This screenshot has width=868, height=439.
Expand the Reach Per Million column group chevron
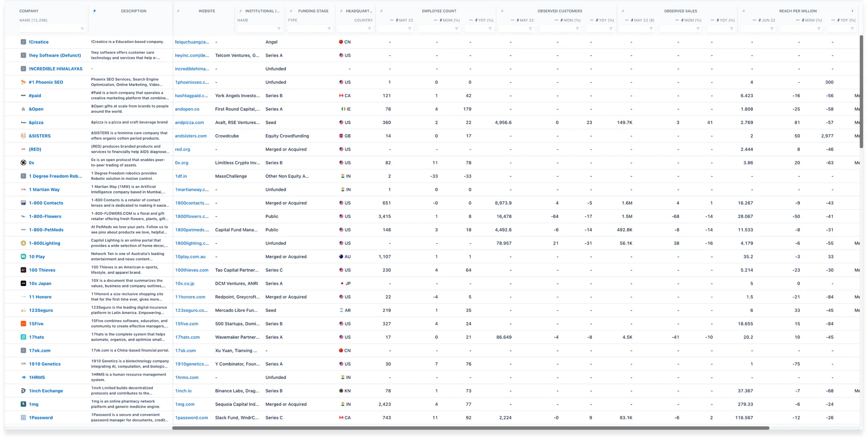[x=852, y=11]
